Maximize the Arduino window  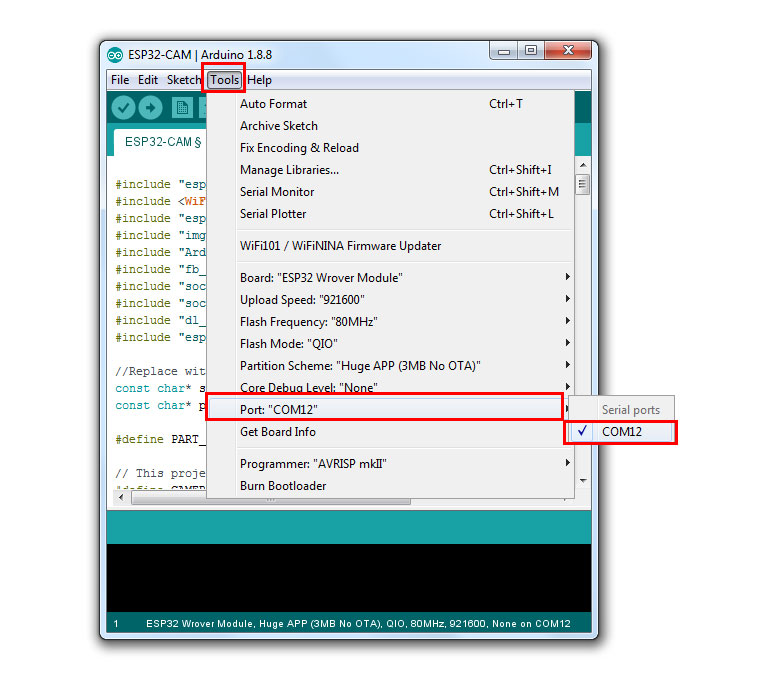pyautogui.click(x=531, y=50)
